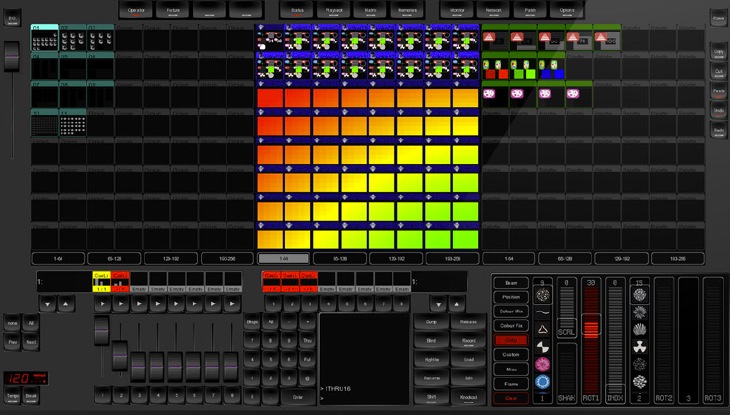Screen dimensions: 730x415
Task: Click the first pink fixture icon in the green group
Action: point(490,93)
